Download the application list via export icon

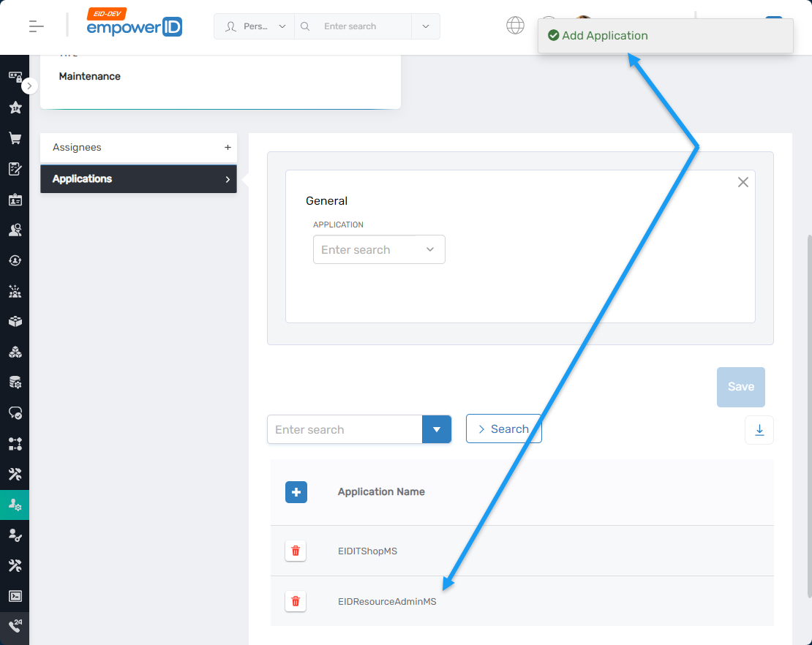click(x=759, y=430)
